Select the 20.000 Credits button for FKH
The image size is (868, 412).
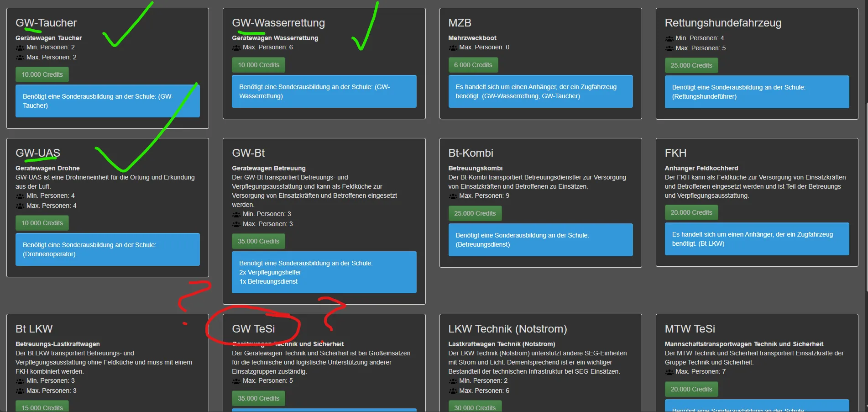[x=691, y=212]
